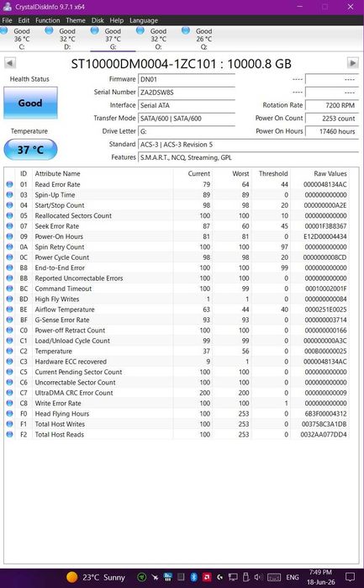Open the Function menu
The height and width of the screenshot is (588, 364).
point(48,20)
